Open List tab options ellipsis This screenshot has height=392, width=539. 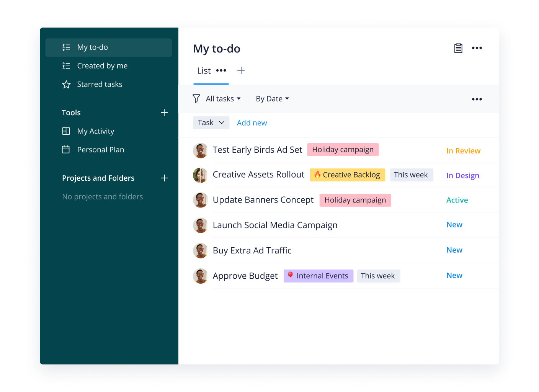[221, 70]
